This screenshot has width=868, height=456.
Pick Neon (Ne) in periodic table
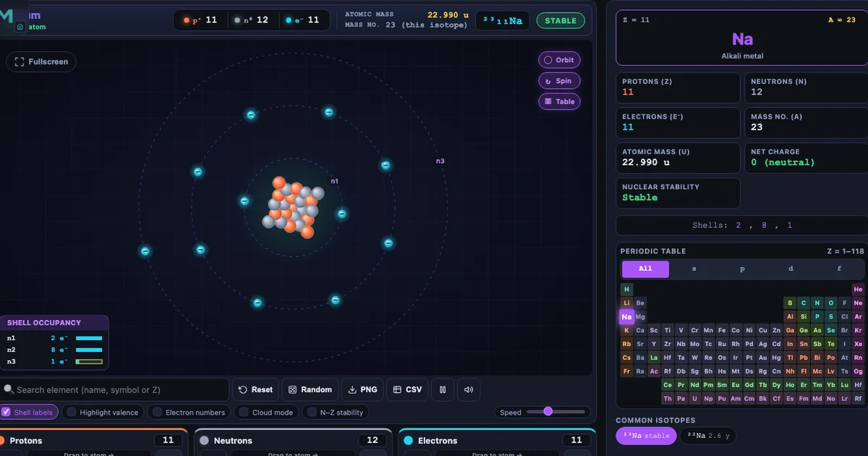[x=858, y=303]
